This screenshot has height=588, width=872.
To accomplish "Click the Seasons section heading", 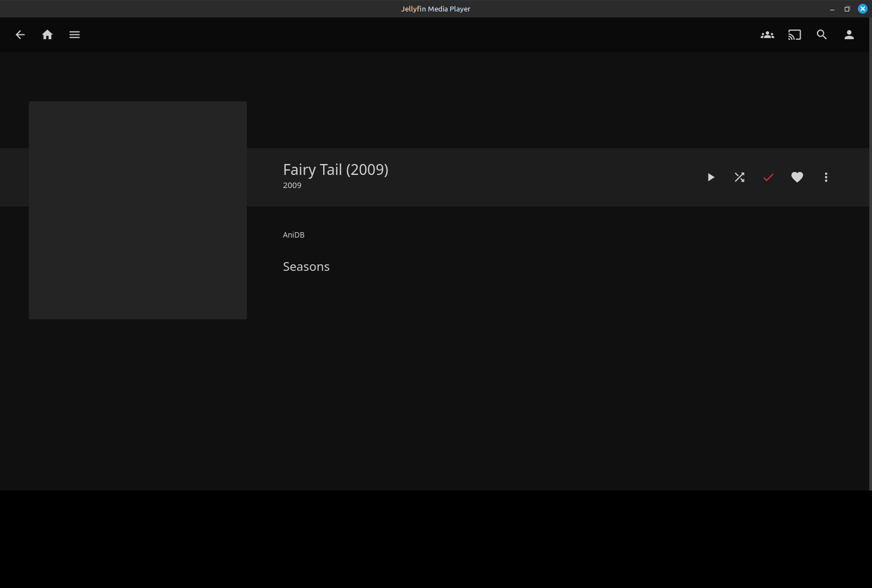I will point(306,266).
